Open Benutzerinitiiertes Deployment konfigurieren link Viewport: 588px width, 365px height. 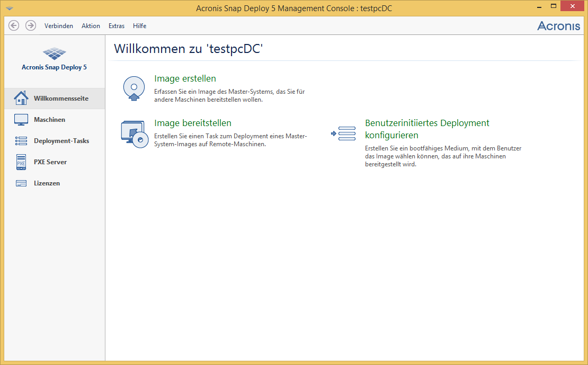click(427, 129)
